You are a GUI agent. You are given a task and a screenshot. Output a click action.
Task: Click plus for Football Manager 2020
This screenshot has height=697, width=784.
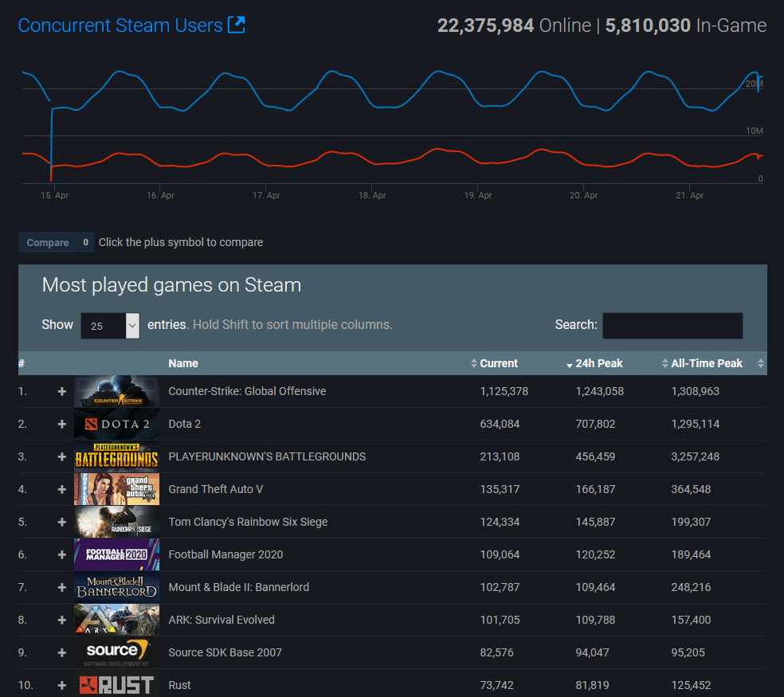click(62, 554)
